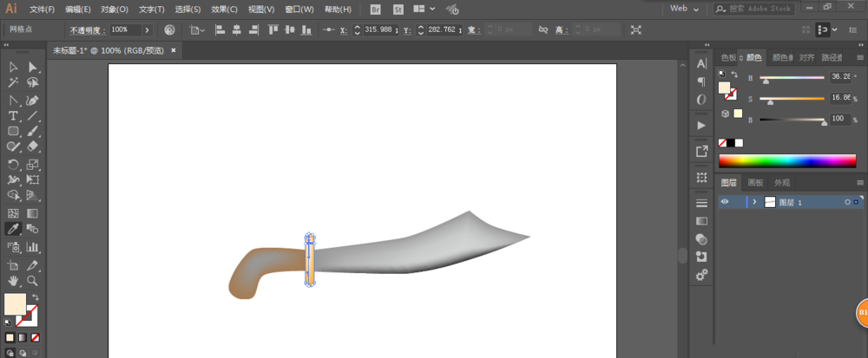
Task: Hide 图层 1 using the eye icon
Action: click(x=725, y=202)
